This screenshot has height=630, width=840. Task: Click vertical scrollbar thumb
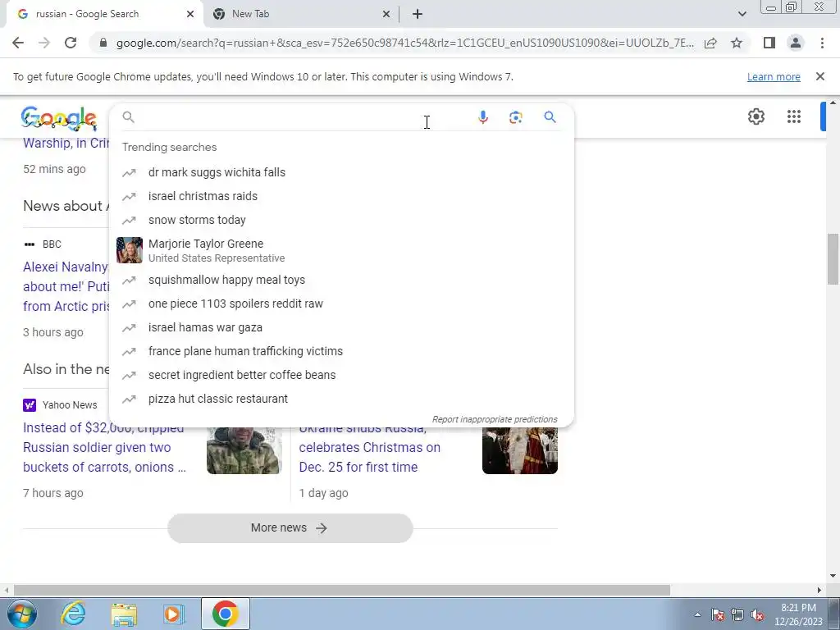point(833,259)
